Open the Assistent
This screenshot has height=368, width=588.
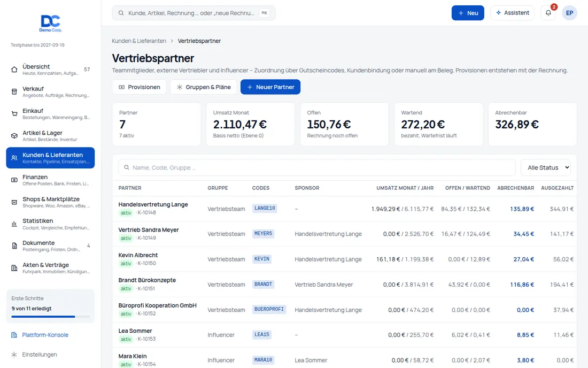[x=512, y=13]
